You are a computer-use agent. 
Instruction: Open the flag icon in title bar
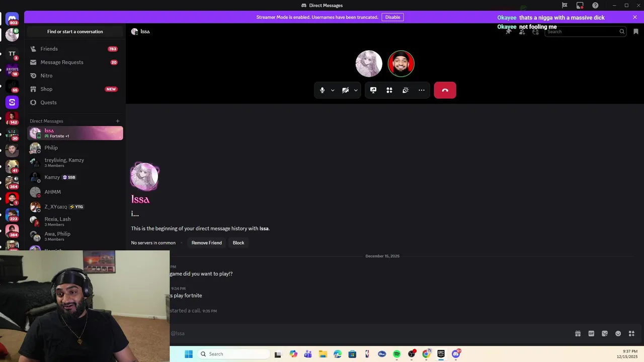coord(565,6)
